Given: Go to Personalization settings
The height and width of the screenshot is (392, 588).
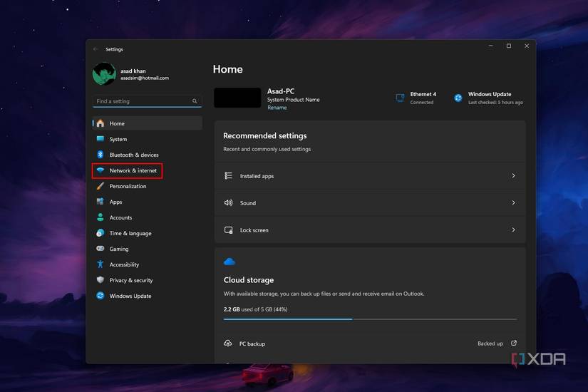Looking at the screenshot, I should pos(148,186).
